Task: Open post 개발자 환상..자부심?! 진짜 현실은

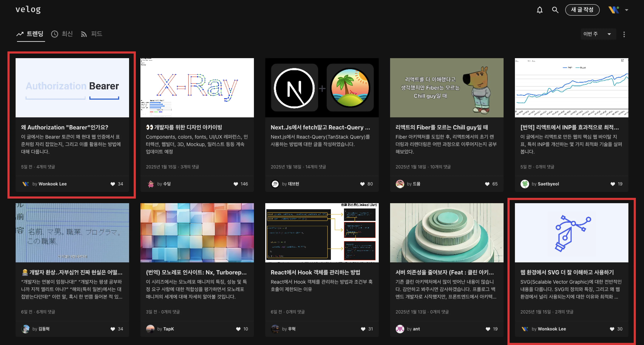Action: pyautogui.click(x=72, y=272)
